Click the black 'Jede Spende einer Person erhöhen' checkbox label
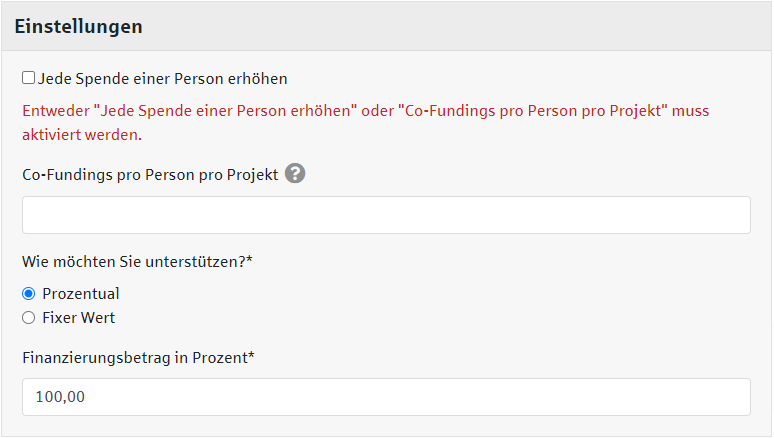The image size is (774, 438). coord(162,78)
